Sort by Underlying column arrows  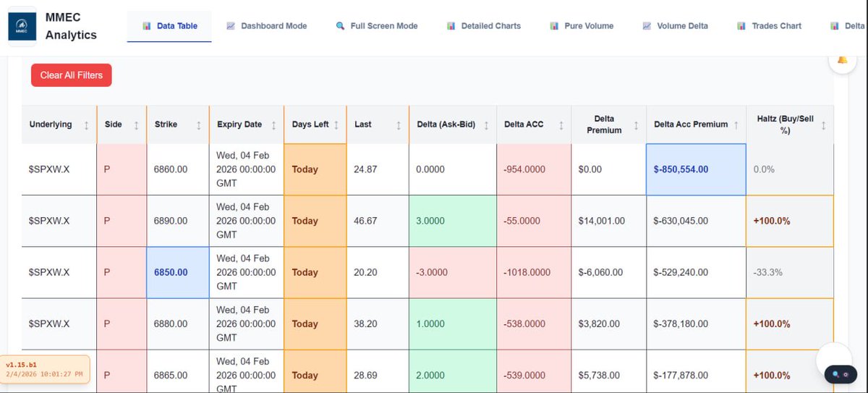click(87, 124)
